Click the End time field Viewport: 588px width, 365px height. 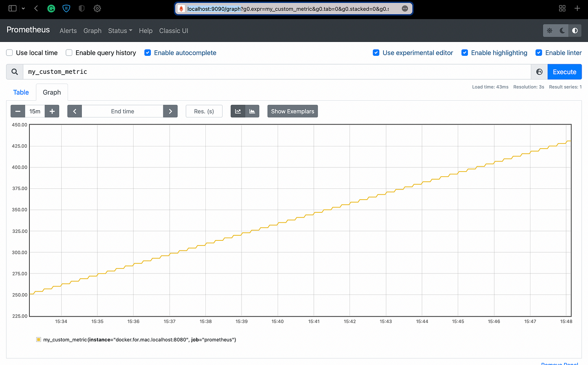[123, 111]
